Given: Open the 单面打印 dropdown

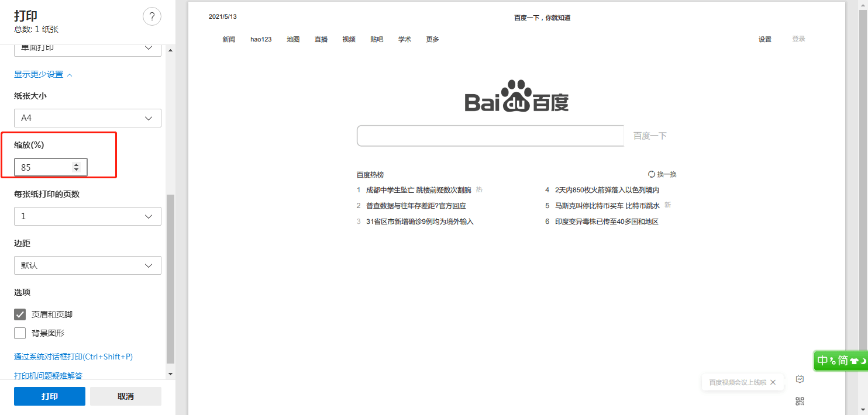Looking at the screenshot, I should [88, 50].
